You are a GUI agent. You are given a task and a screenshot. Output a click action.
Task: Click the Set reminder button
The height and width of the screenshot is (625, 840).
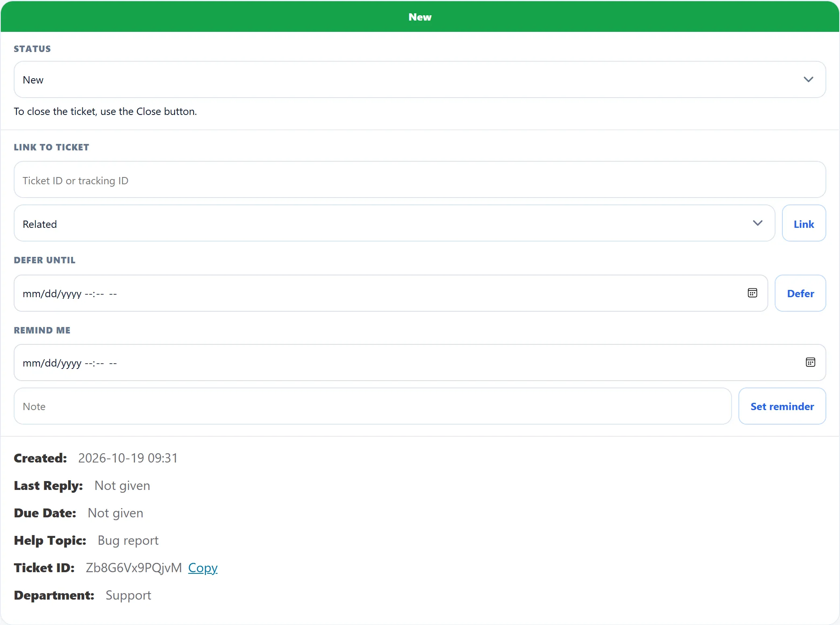click(x=782, y=406)
